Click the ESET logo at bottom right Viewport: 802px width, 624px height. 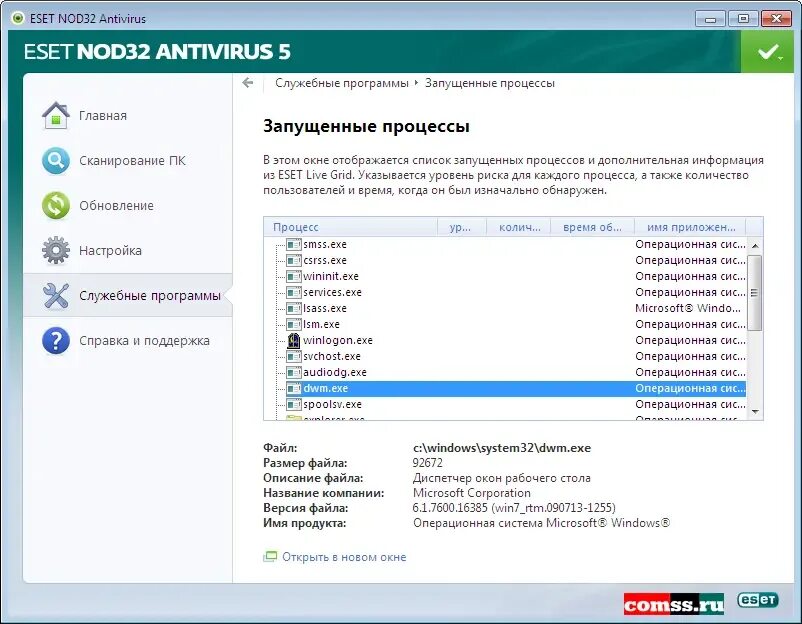coord(758,599)
